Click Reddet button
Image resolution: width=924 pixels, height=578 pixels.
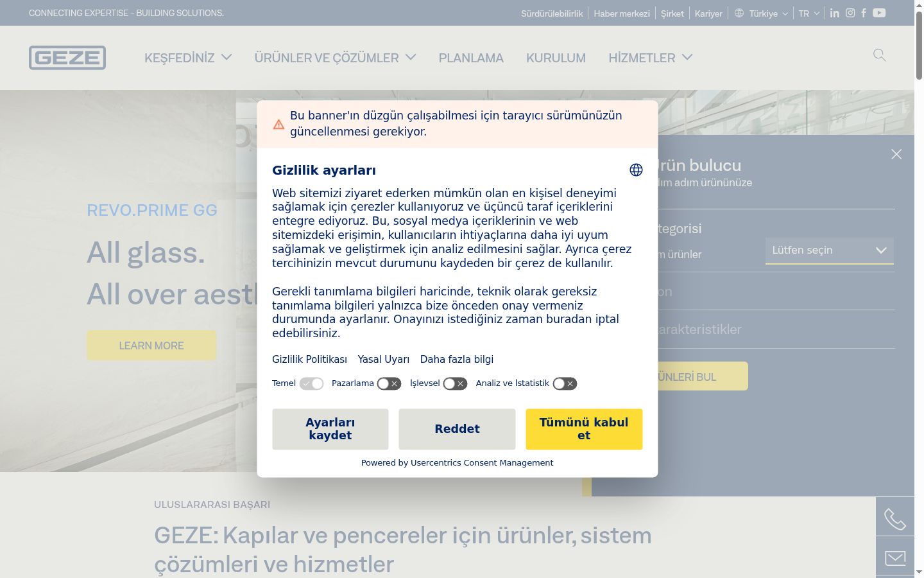pyautogui.click(x=457, y=429)
